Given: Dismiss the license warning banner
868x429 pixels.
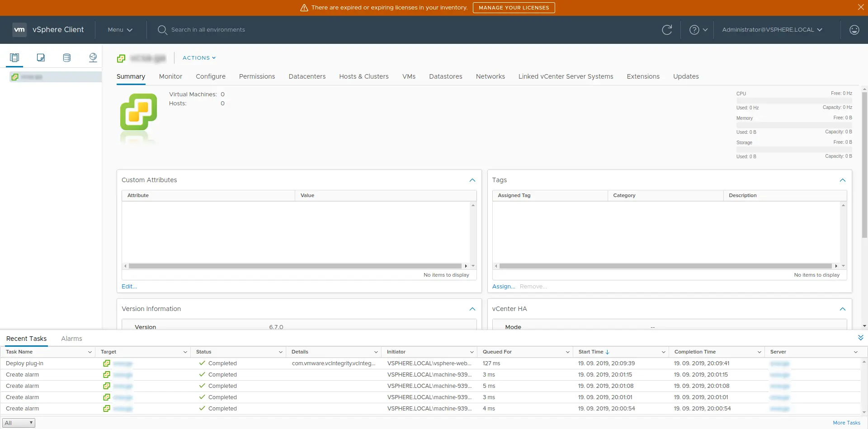Looking at the screenshot, I should pyautogui.click(x=861, y=7).
